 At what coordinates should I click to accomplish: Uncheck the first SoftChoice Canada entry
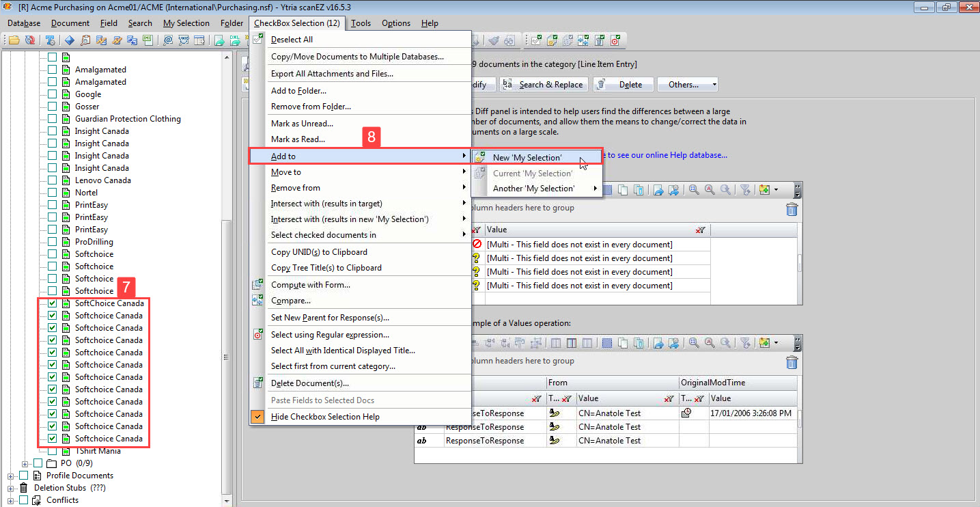51,303
